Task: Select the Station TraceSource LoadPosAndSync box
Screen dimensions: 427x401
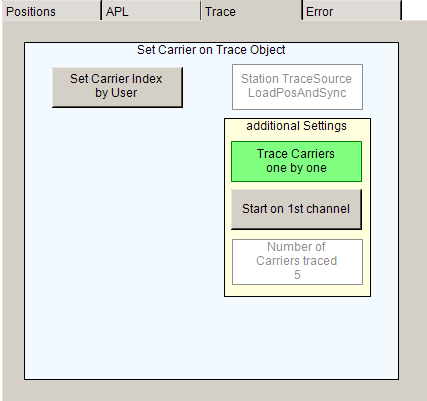Action: coord(297,87)
